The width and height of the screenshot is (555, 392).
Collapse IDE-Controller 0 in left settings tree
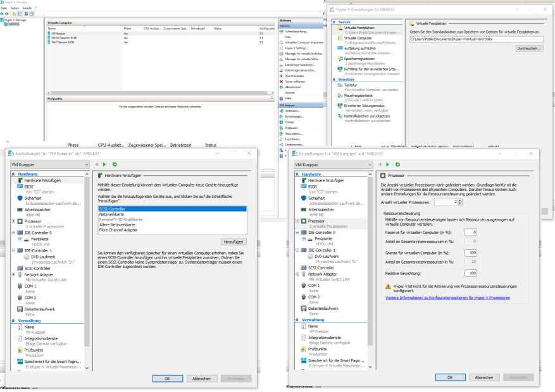click(14, 233)
